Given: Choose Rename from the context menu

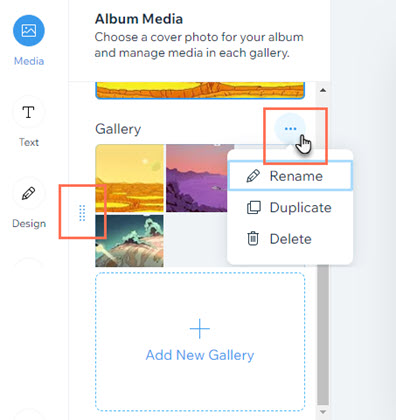Looking at the screenshot, I should pos(290,176).
